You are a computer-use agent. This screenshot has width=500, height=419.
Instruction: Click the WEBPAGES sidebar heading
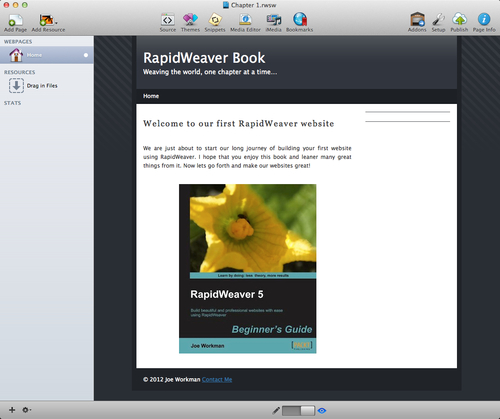18,42
